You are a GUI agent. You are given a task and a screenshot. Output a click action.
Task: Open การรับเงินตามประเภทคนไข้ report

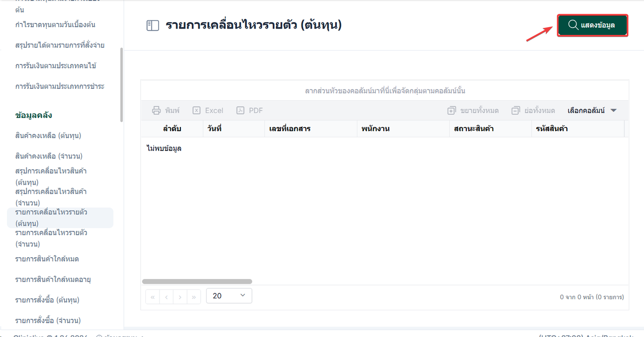(x=56, y=66)
